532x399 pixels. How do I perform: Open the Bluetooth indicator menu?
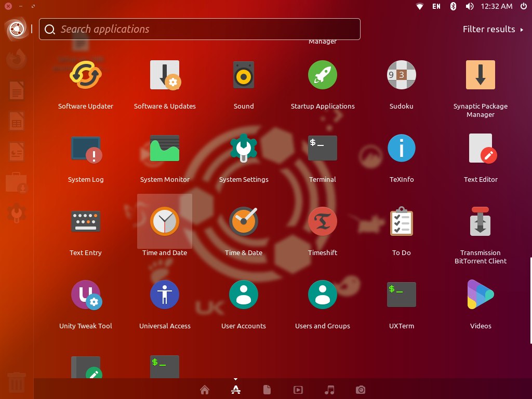(453, 6)
